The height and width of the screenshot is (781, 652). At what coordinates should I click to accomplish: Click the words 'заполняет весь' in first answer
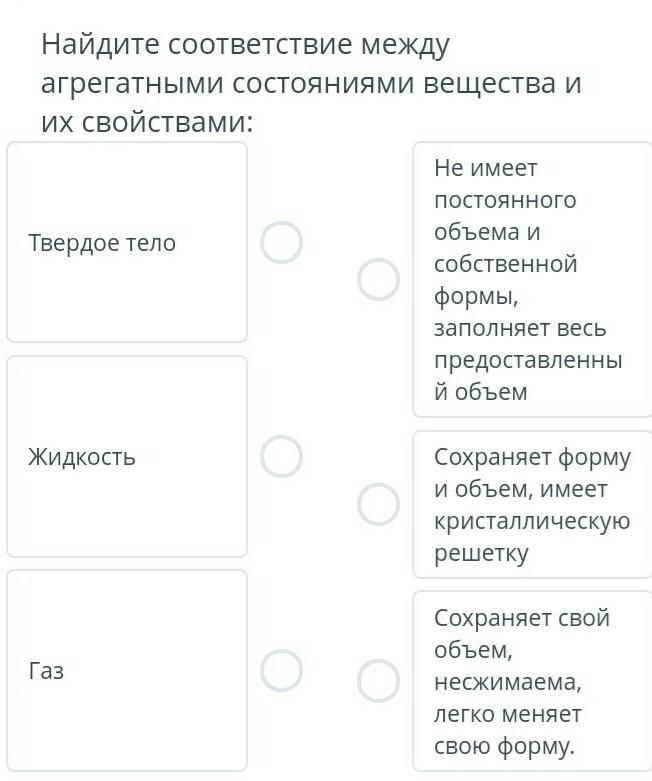tap(520, 328)
